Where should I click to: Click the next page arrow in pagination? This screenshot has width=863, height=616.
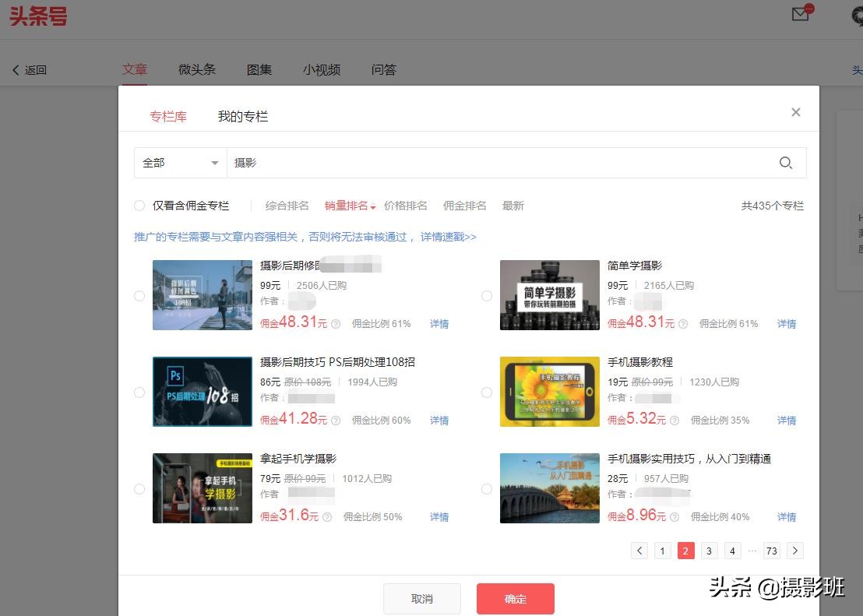point(795,551)
